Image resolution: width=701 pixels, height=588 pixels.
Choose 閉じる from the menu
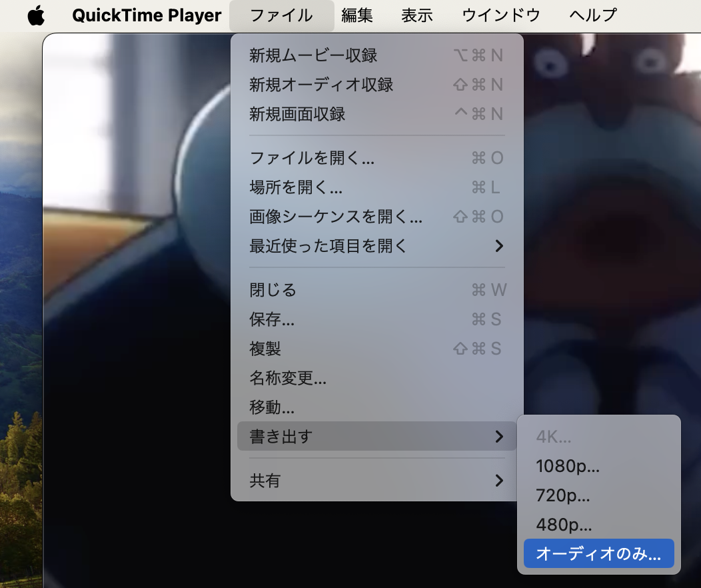(377, 290)
